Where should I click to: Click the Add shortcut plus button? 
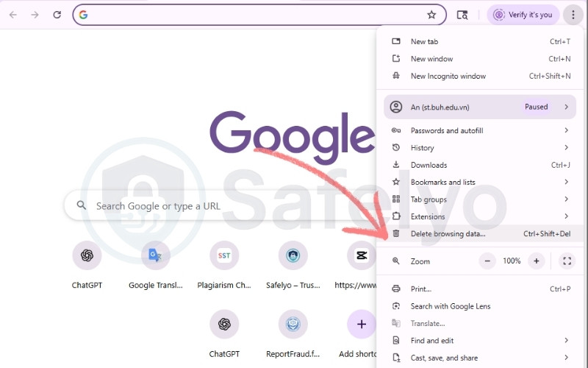click(362, 324)
